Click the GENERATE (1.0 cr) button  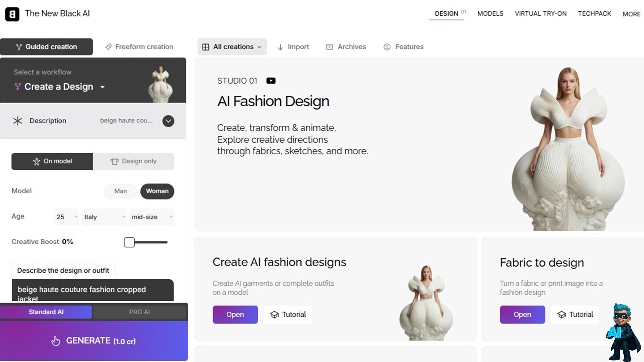coord(94,341)
